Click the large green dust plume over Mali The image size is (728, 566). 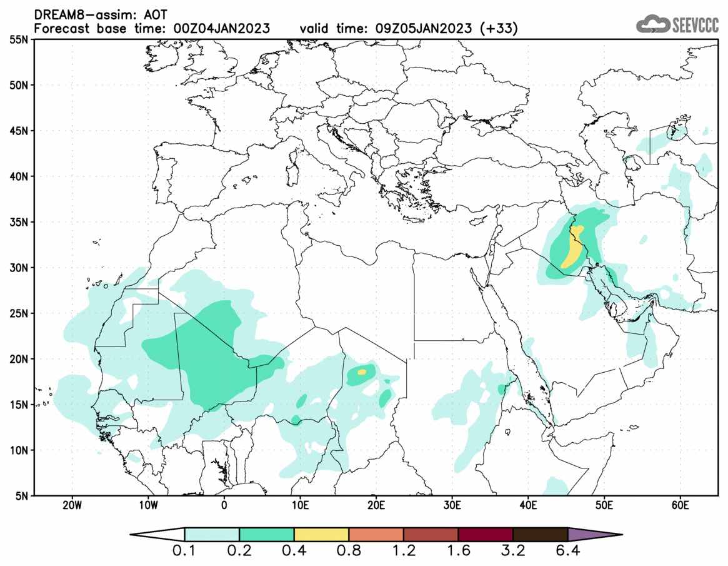click(211, 355)
